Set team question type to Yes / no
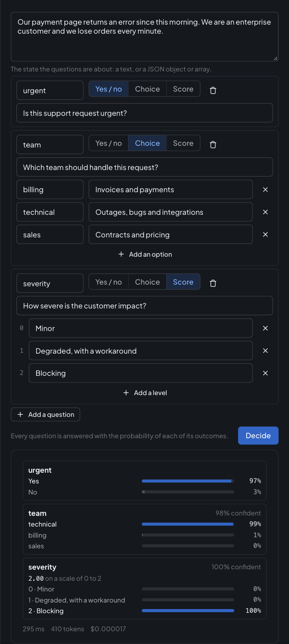The image size is (289, 644). point(109,143)
